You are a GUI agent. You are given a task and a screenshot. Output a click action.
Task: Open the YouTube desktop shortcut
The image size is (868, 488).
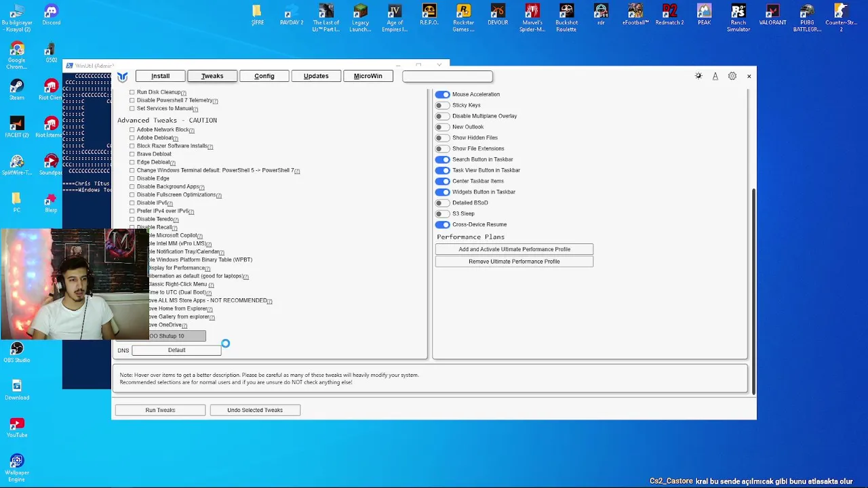17,427
